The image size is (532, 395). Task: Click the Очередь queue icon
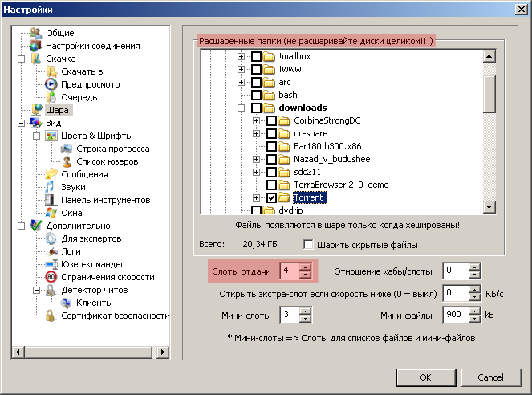[51, 97]
